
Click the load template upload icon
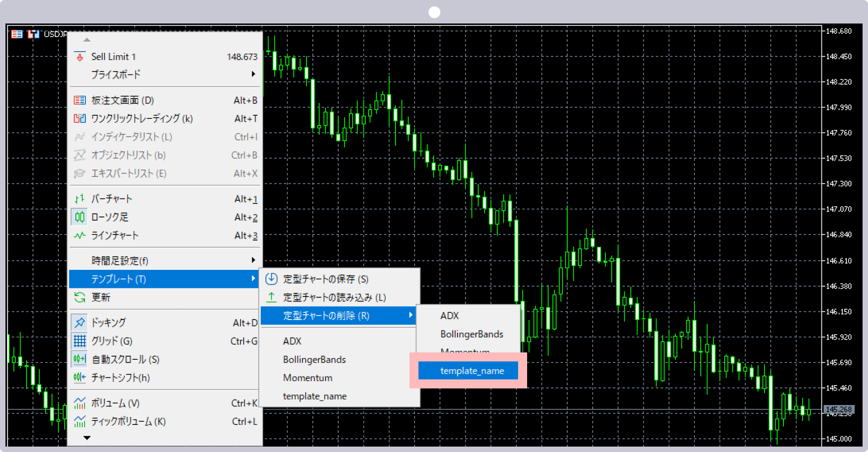[x=271, y=297]
